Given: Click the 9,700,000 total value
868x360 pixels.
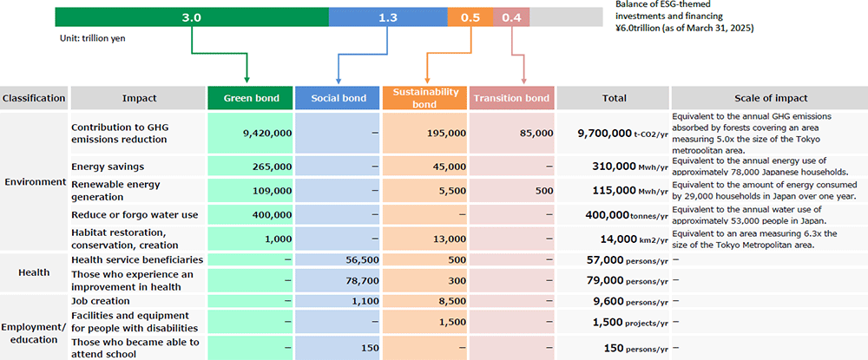Looking at the screenshot, I should (604, 133).
